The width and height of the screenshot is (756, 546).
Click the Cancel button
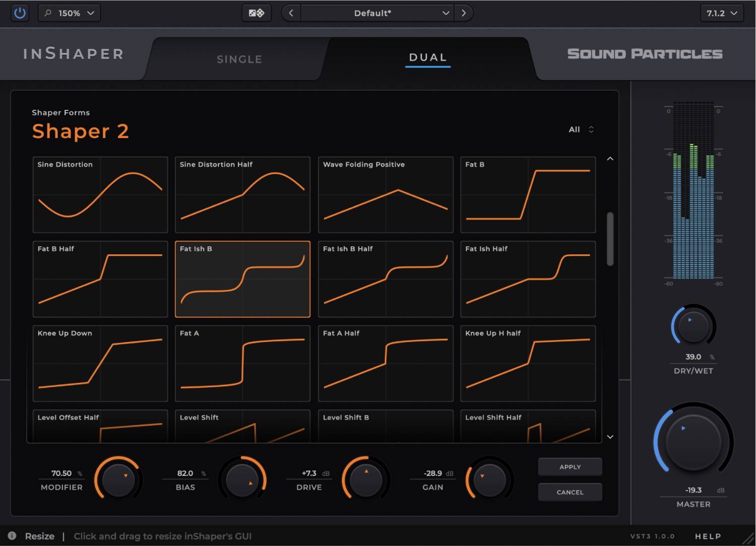point(570,492)
